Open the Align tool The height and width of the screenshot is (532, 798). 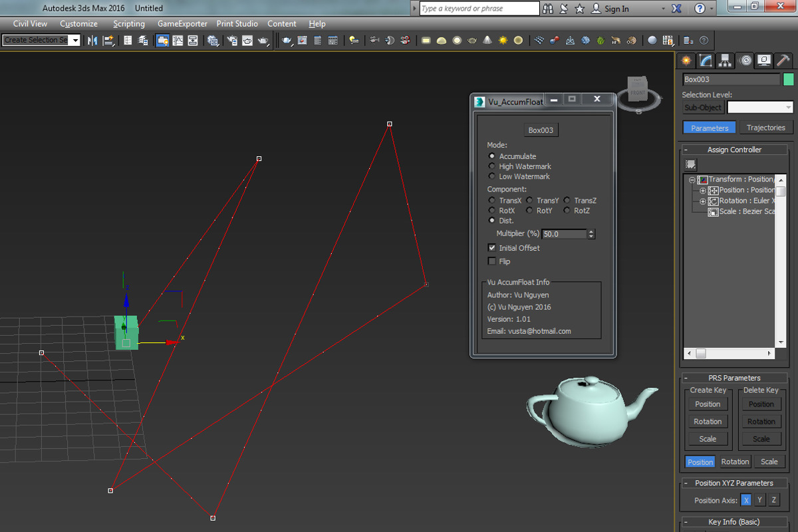point(108,41)
